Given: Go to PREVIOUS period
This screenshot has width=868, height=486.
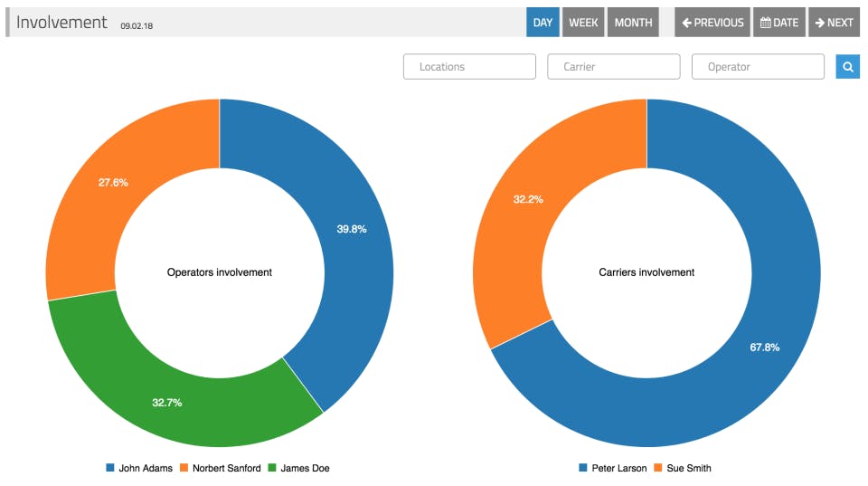Looking at the screenshot, I should pos(712,22).
